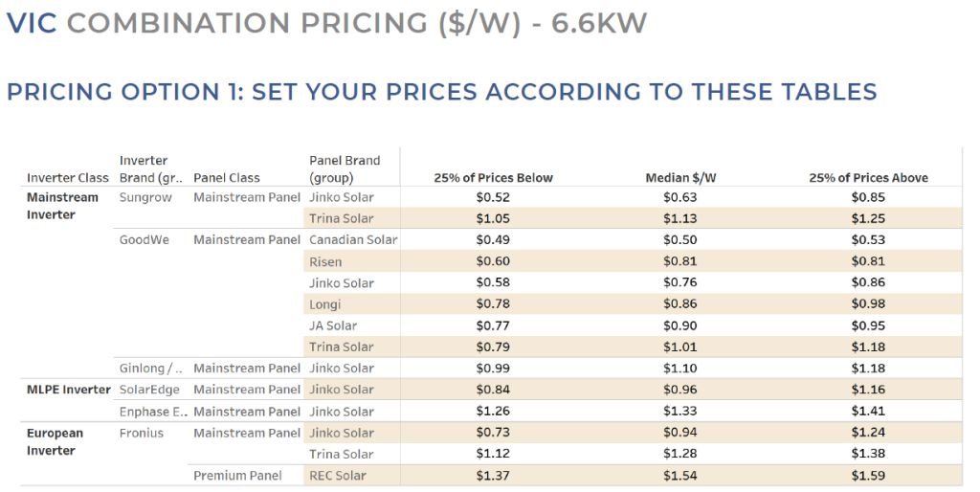Click the GoodWe inverter brand cell

click(145, 239)
